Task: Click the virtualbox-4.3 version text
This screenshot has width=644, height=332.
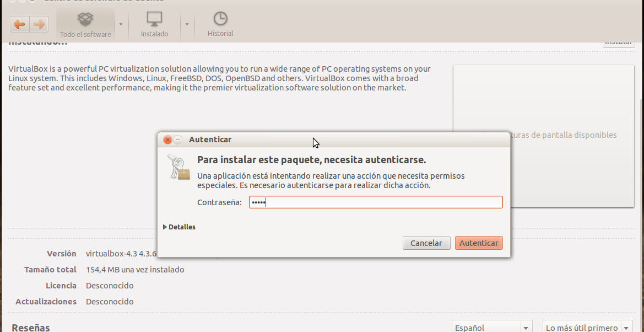Action: pos(121,254)
